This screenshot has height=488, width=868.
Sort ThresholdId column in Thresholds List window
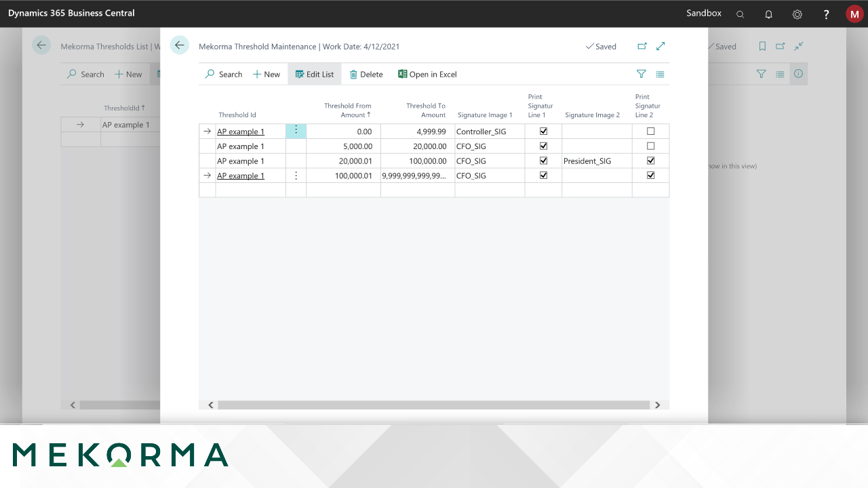click(x=124, y=108)
